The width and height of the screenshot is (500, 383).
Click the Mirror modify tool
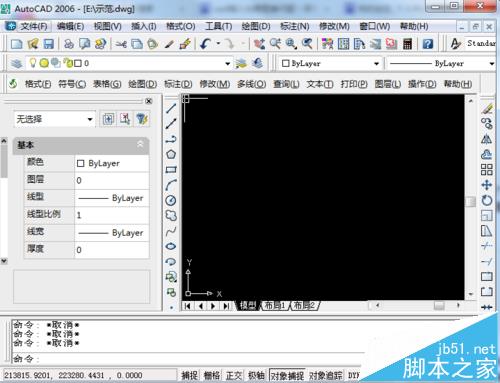click(x=487, y=139)
